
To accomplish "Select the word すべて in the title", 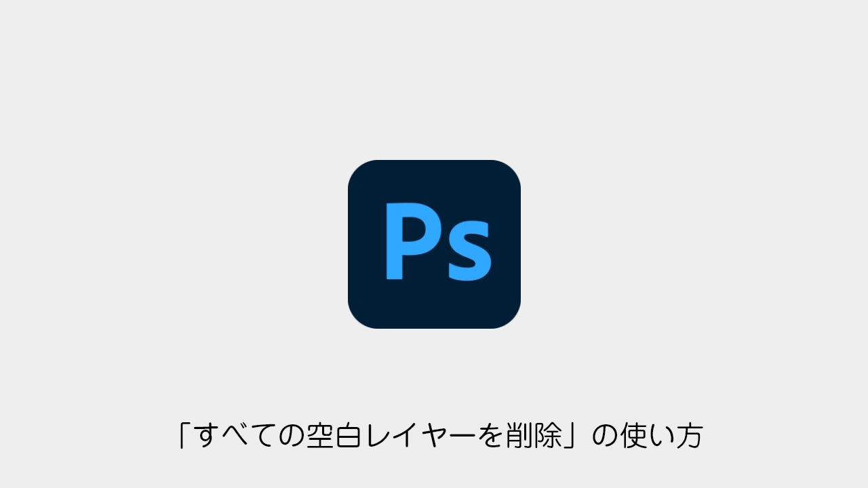I will [233, 436].
